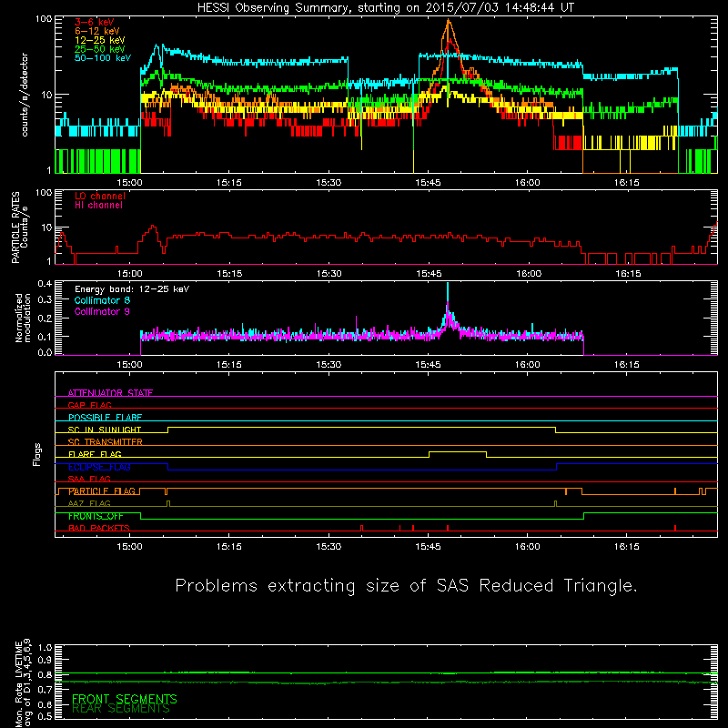Select the Collimator 8 legend label
The height and width of the screenshot is (728, 728).
102,300
